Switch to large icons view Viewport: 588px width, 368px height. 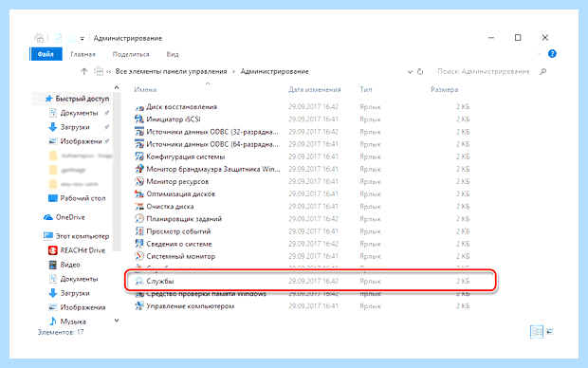[550, 332]
